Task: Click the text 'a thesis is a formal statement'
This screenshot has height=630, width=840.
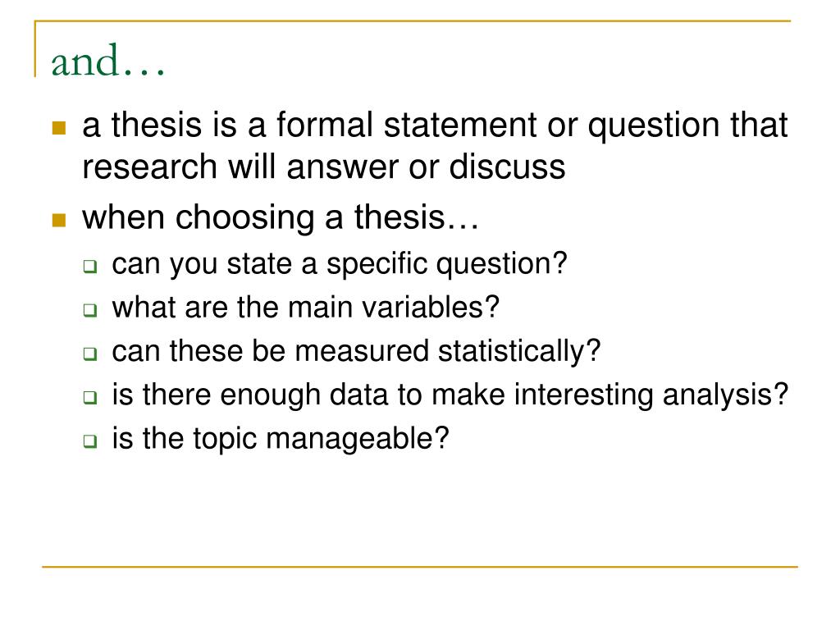Action: [x=309, y=125]
